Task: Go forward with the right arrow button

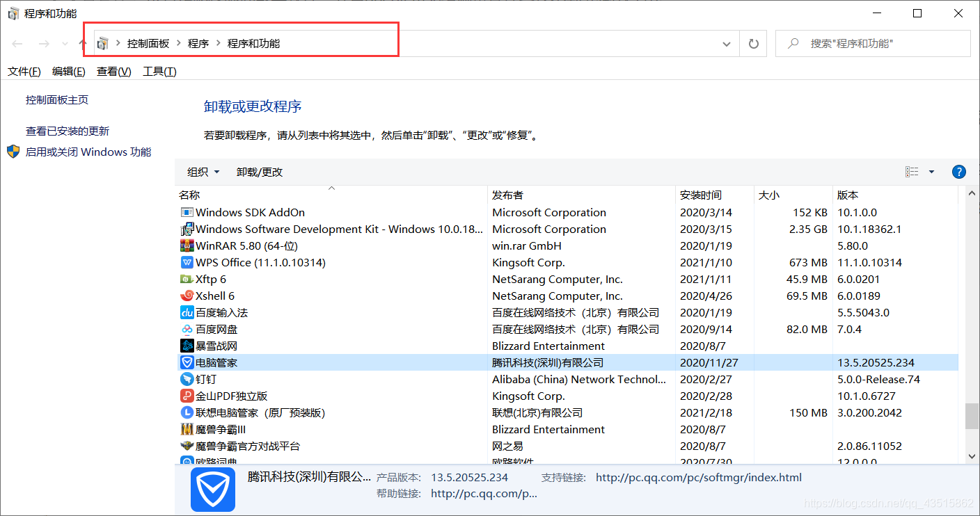Action: pos(43,44)
